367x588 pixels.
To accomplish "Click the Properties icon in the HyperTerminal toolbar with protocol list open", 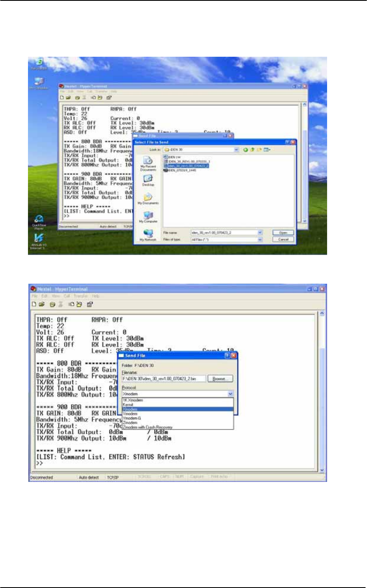I will point(90,305).
